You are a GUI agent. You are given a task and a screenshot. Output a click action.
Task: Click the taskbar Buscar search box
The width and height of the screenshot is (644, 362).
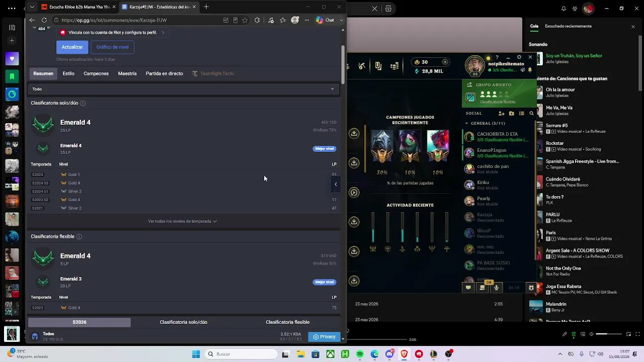[242, 354]
